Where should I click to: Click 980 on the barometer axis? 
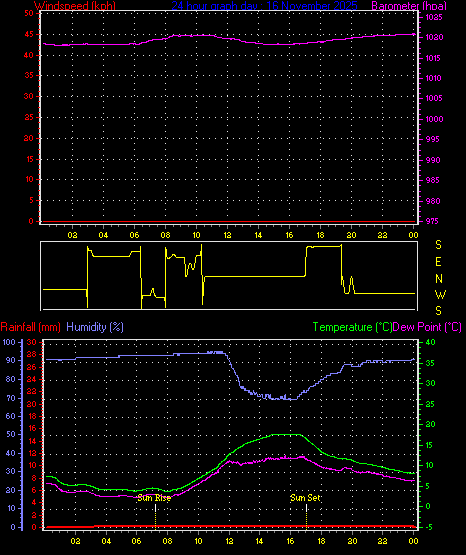[x=433, y=201]
